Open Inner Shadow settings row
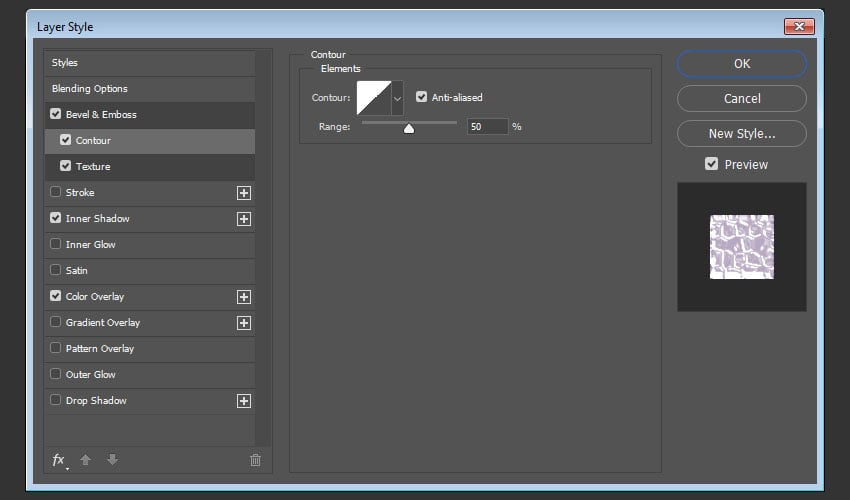 (150, 219)
